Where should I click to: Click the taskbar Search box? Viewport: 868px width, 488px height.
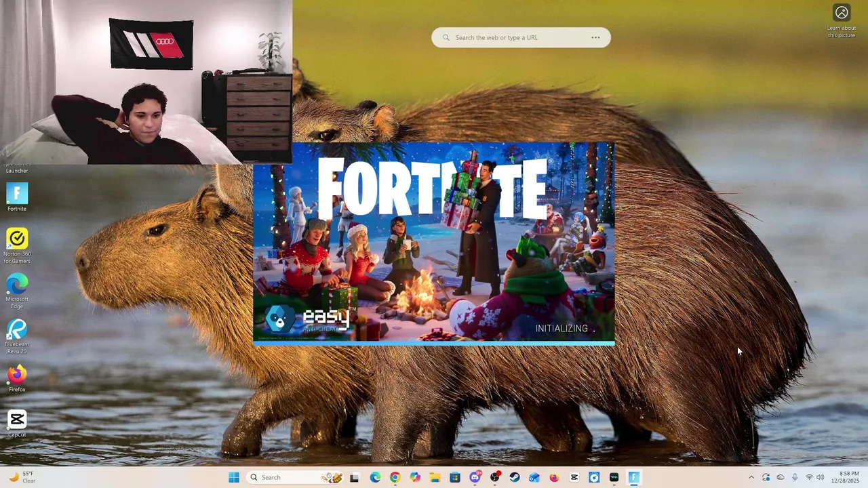[295, 477]
